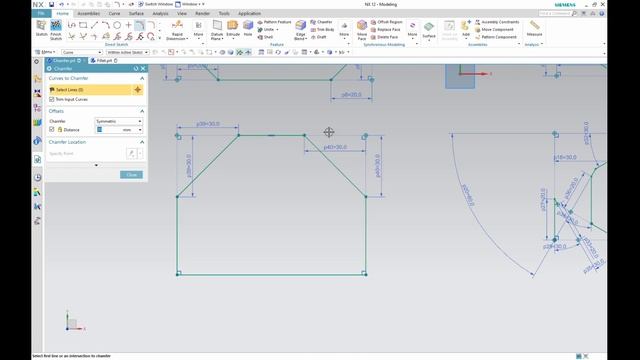Viewport: 640px width, 360px height.
Task: Click Switch Window button
Action: coord(156,4)
